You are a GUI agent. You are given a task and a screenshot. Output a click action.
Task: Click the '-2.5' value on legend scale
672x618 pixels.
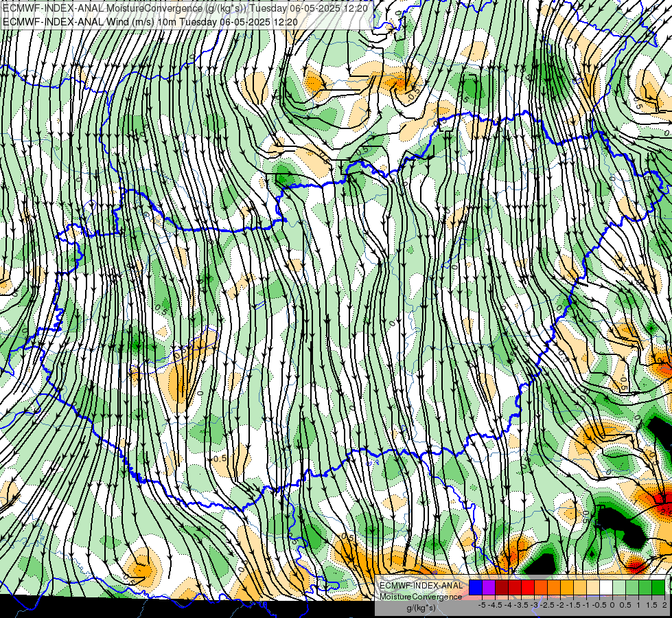(548, 605)
